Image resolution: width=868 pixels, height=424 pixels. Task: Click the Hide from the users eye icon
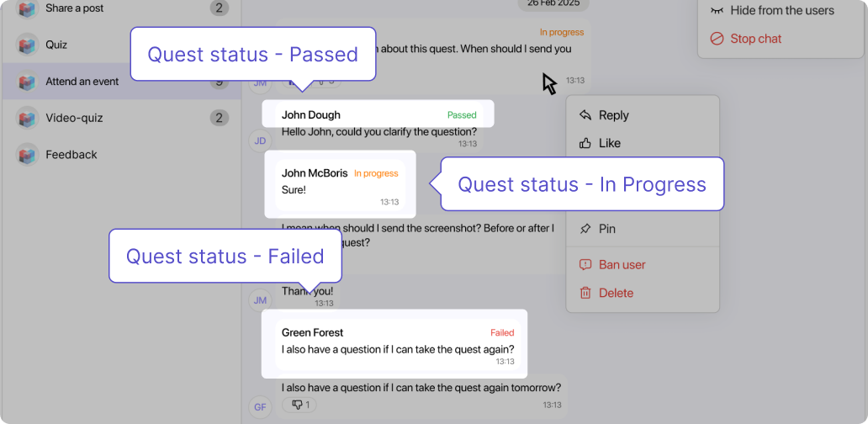717,11
